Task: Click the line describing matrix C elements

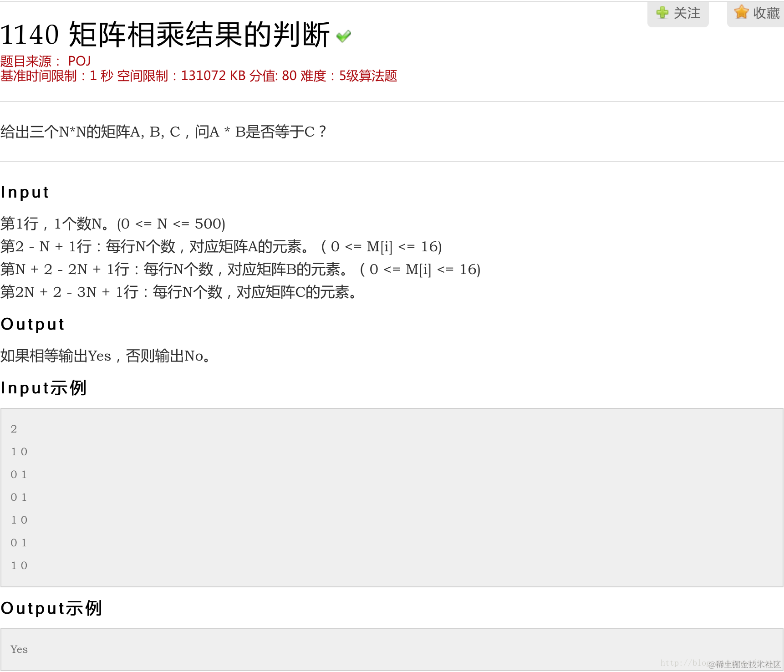Action: click(179, 292)
